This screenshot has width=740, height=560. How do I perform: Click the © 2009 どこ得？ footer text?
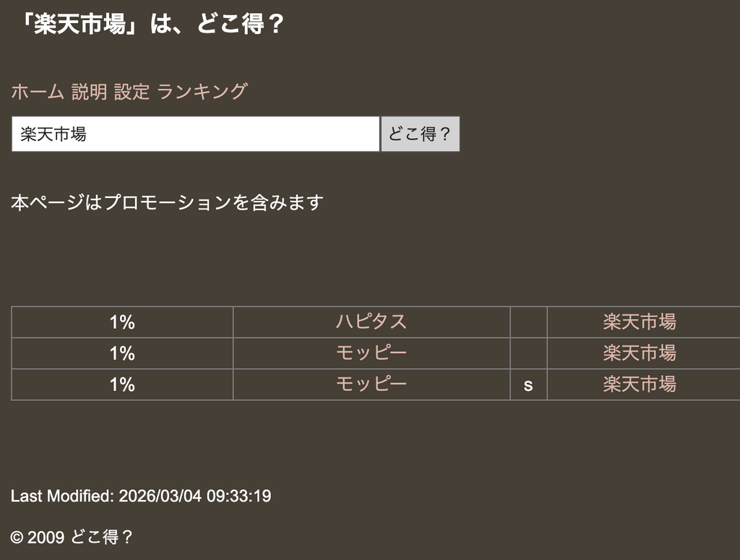point(72,538)
